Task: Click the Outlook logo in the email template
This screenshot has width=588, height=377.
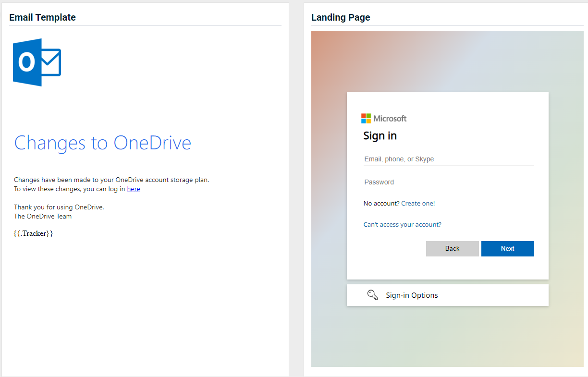Action: [x=37, y=62]
